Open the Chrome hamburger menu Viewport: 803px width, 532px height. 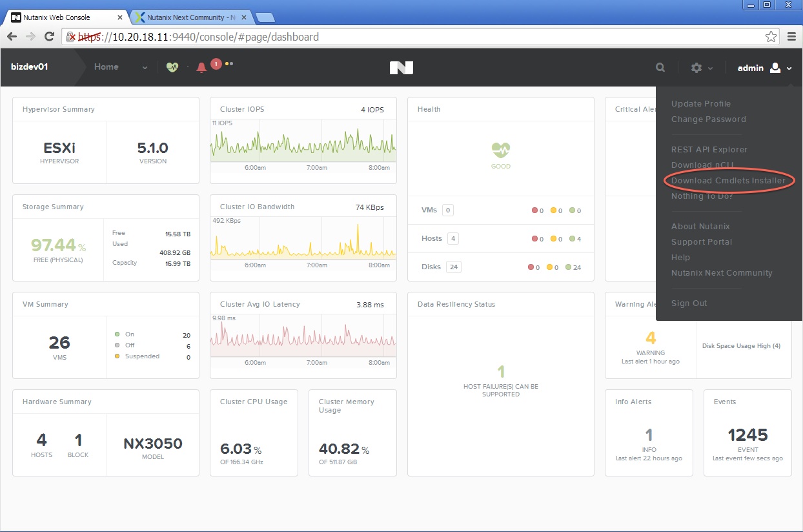point(792,37)
